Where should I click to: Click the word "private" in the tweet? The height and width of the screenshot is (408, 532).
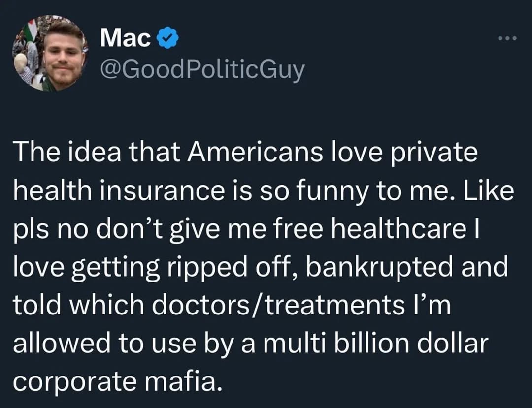coord(437,153)
